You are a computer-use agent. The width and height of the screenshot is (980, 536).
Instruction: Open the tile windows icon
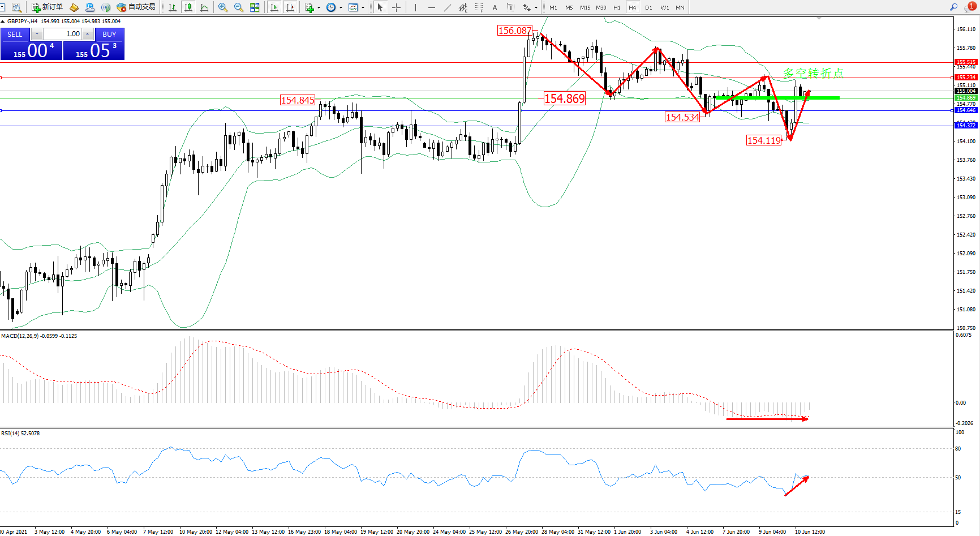click(255, 7)
